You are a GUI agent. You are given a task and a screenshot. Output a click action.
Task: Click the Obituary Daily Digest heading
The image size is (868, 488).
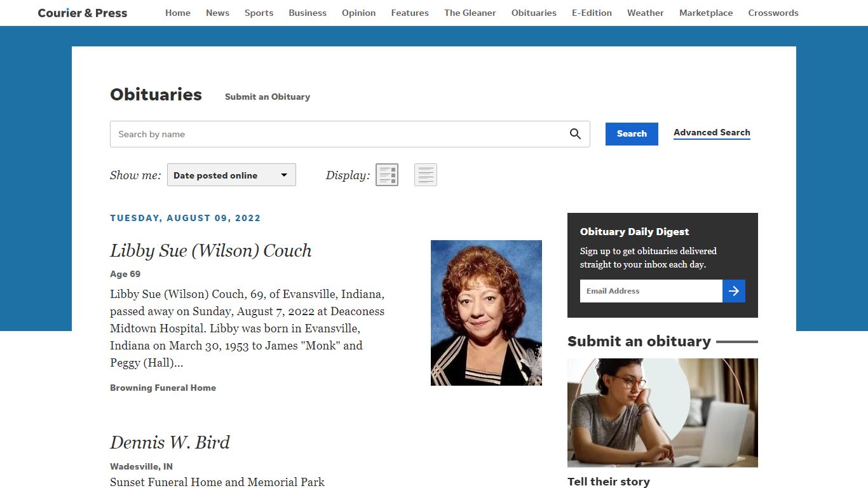point(634,232)
